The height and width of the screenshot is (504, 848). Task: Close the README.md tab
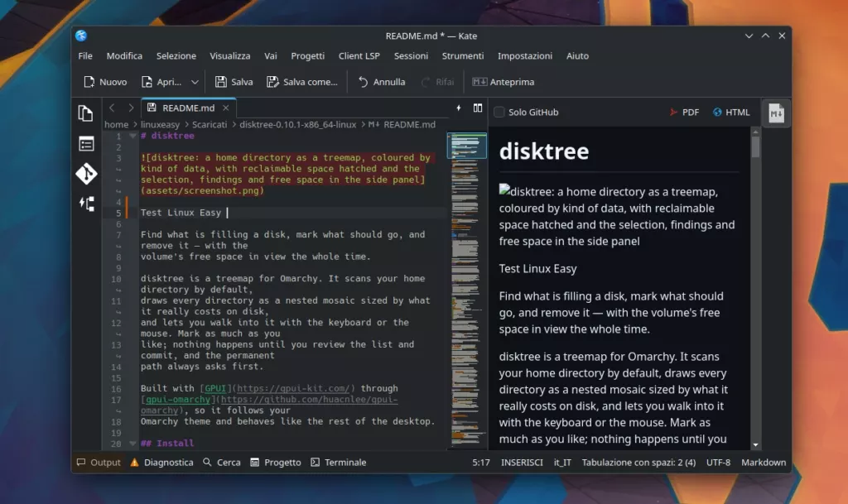(x=226, y=108)
